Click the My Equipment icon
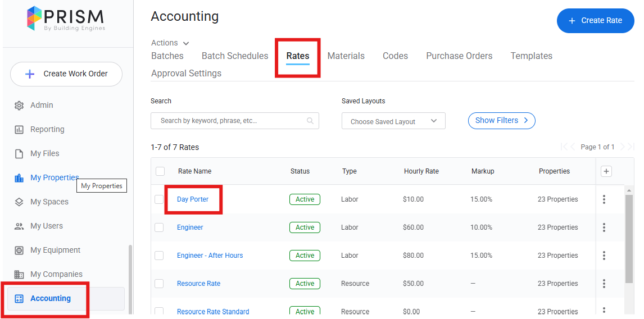The height and width of the screenshot is (319, 644). (19, 250)
